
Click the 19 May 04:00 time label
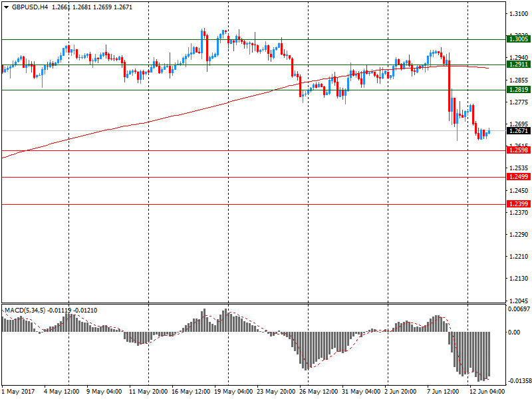233,392
